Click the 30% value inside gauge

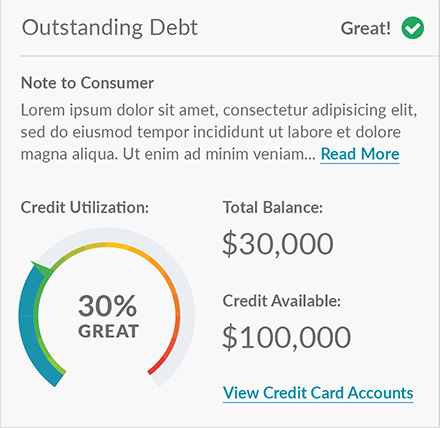pyautogui.click(x=107, y=306)
